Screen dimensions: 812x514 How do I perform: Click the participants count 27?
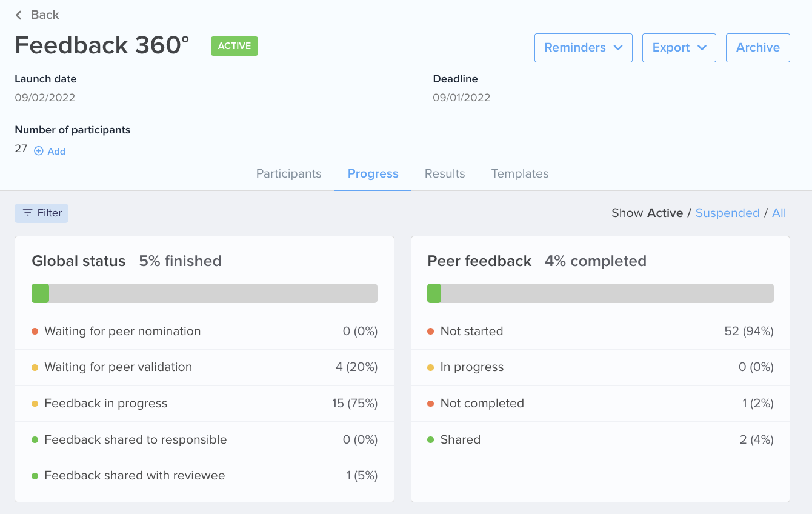tap(21, 149)
